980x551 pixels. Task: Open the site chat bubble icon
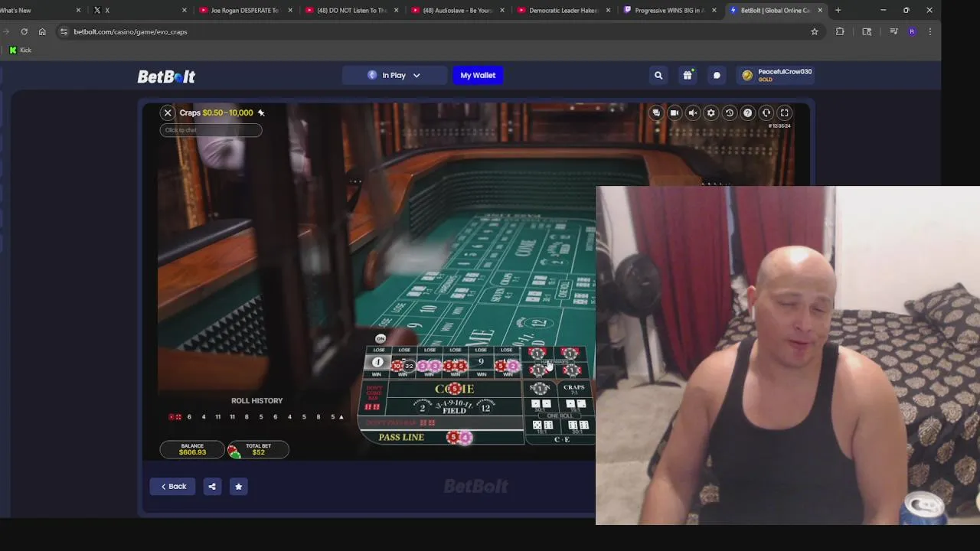tap(717, 75)
